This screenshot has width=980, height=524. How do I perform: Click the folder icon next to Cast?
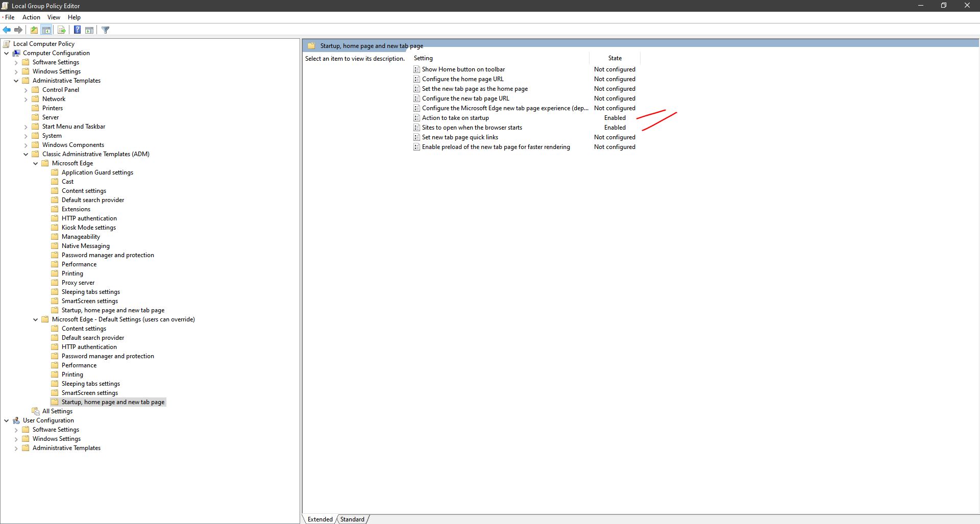(55, 182)
